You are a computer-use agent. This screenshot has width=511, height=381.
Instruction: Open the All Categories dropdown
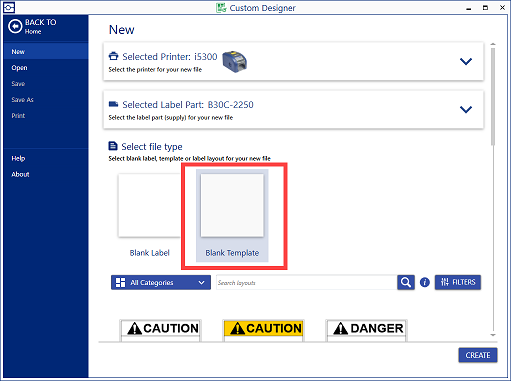(161, 282)
